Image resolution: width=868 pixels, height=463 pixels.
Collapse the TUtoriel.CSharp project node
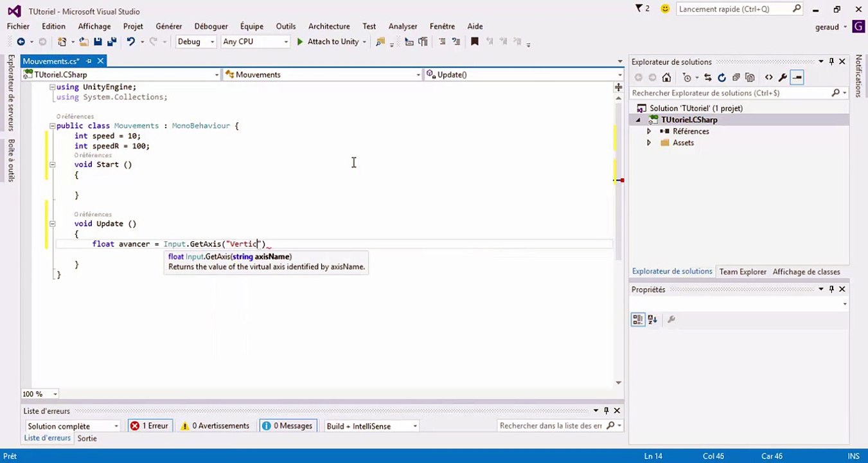point(638,120)
